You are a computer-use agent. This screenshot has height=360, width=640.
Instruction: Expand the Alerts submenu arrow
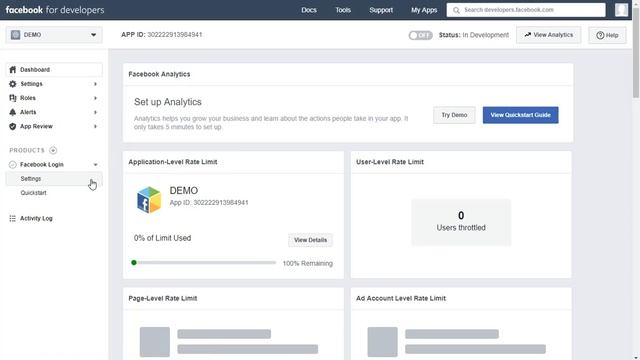[95, 112]
